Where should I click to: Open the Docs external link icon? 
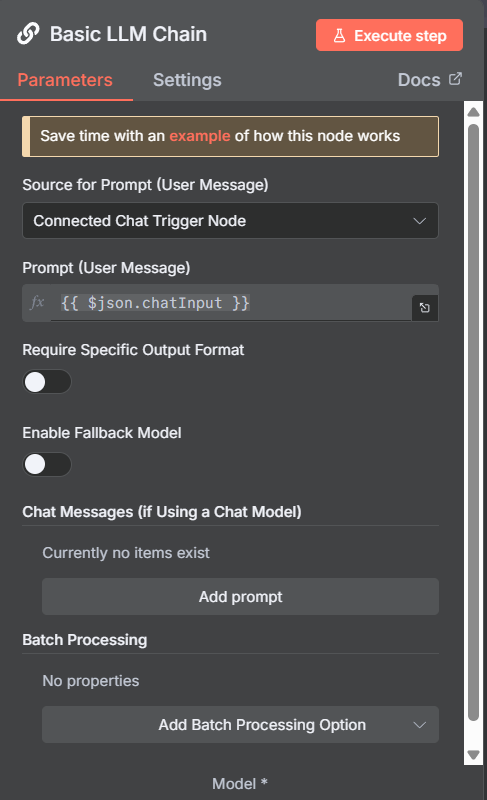455,79
